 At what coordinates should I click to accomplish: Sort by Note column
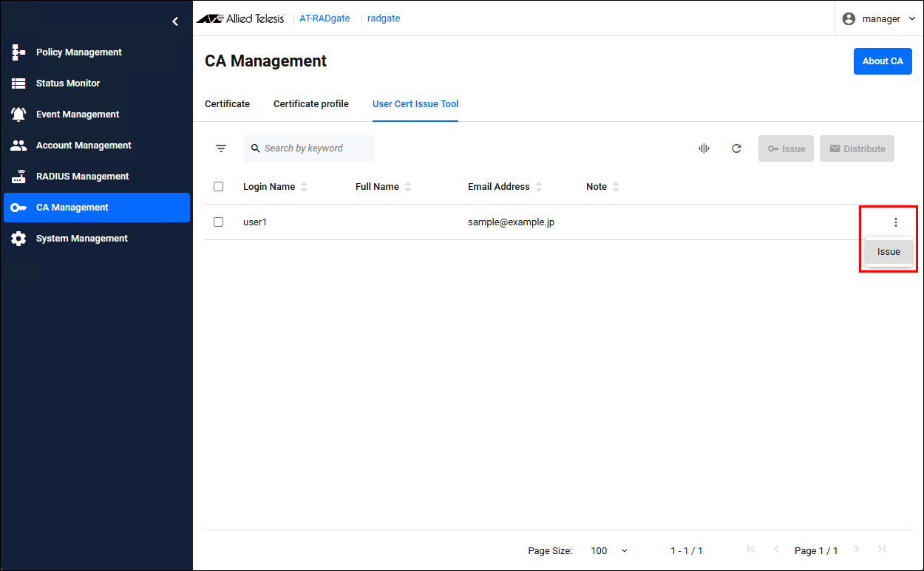(x=616, y=187)
